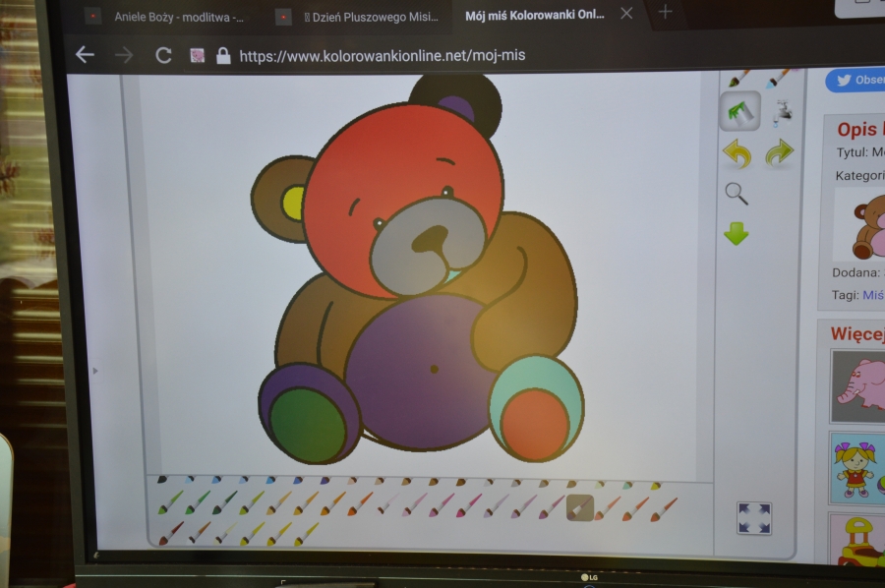Go back with the browser back arrow
885x588 pixels.
click(85, 55)
